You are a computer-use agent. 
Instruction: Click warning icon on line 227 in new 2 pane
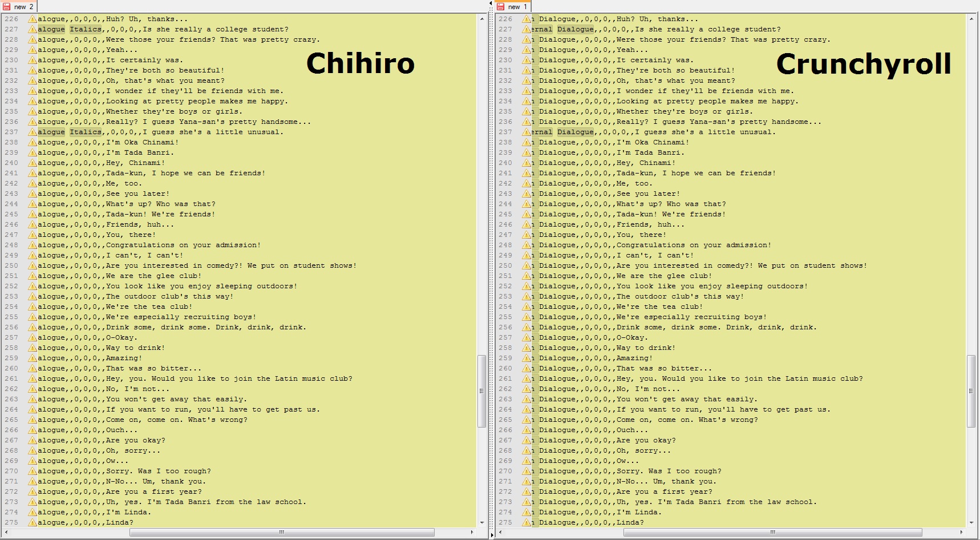pos(33,30)
